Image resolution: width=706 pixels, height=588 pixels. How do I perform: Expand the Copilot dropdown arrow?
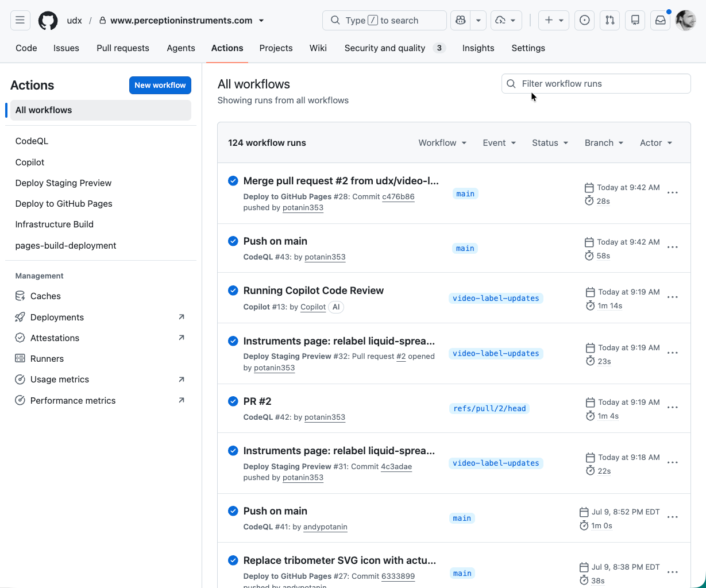click(479, 20)
